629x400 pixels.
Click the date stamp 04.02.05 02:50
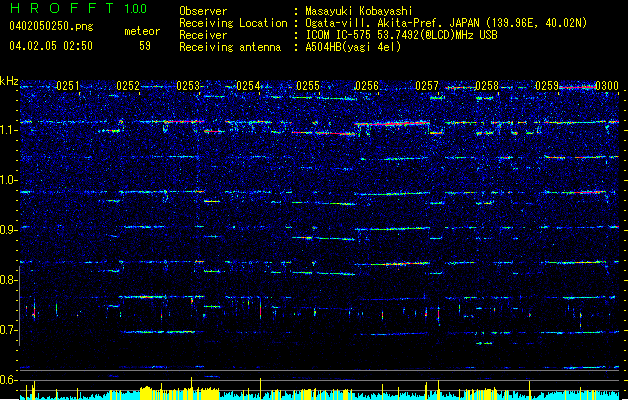[51, 46]
